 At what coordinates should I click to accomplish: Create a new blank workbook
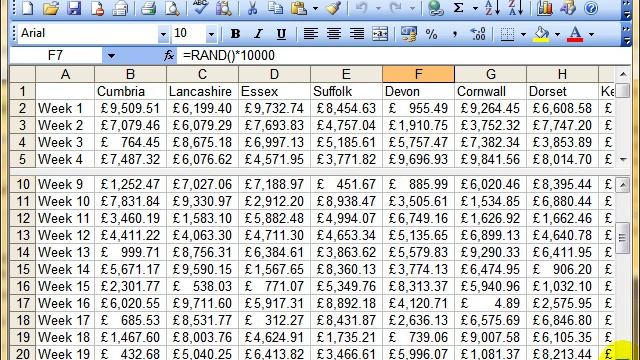pos(27,8)
